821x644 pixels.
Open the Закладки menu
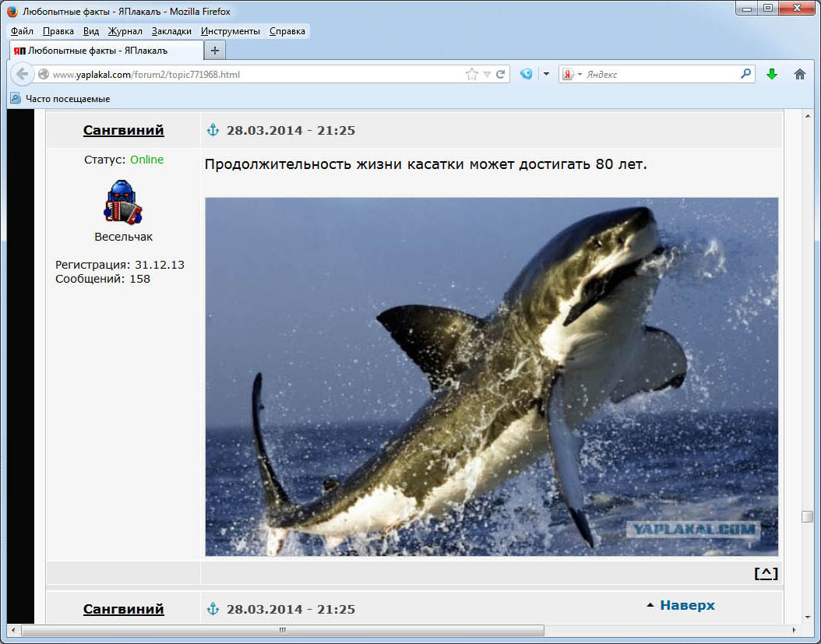(171, 31)
